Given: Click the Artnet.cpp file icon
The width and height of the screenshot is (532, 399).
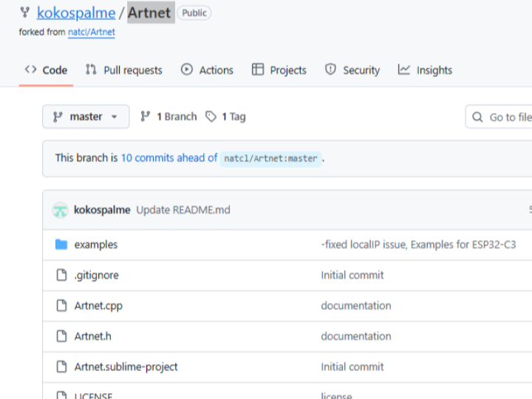Looking at the screenshot, I should [61, 305].
